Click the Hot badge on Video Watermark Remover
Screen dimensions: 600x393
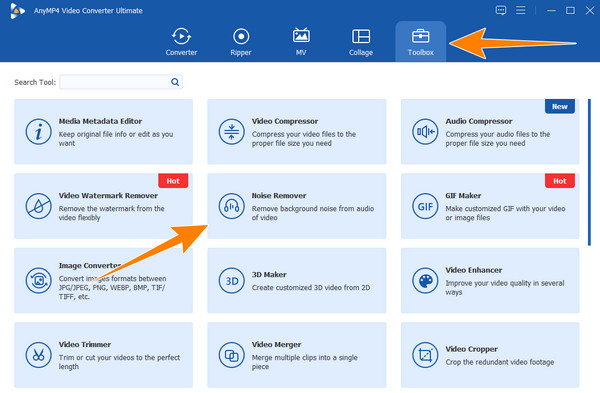(x=173, y=181)
